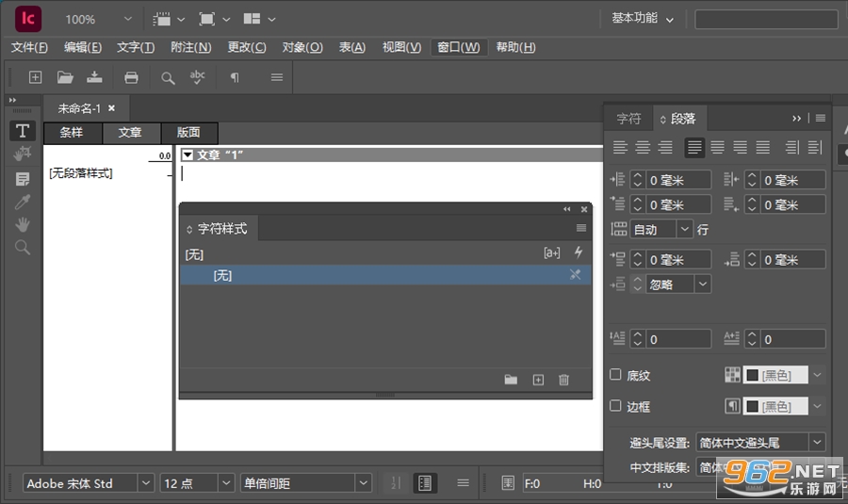Switch to the 字符 panel tab

click(x=628, y=119)
